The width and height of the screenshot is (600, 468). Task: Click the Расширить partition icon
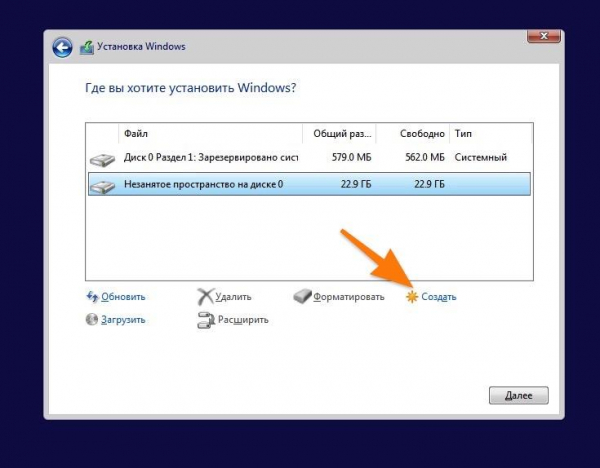pos(206,320)
